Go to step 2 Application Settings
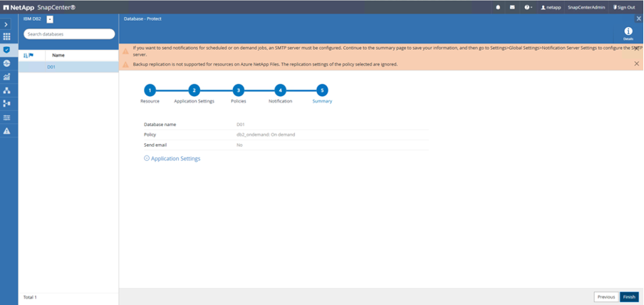 [x=194, y=91]
